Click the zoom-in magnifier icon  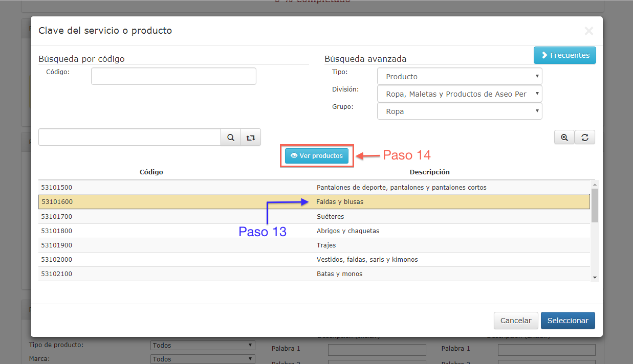coord(564,138)
